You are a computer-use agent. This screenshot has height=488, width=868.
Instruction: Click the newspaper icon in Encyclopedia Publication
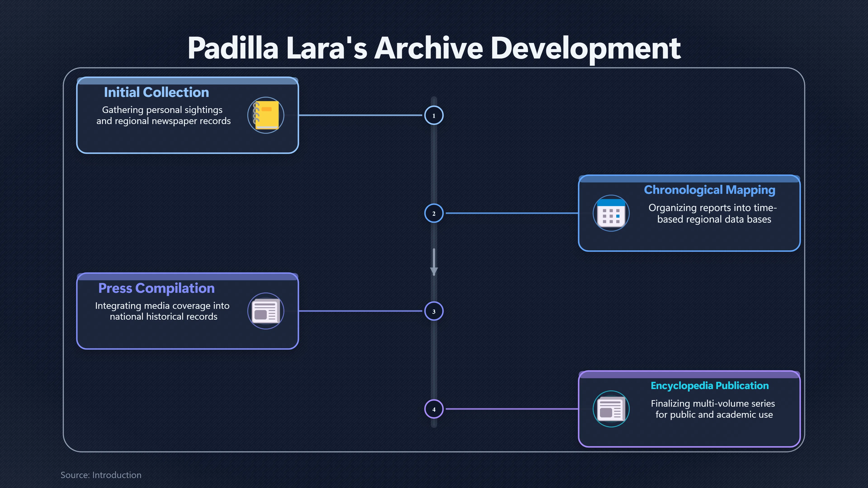click(x=611, y=409)
